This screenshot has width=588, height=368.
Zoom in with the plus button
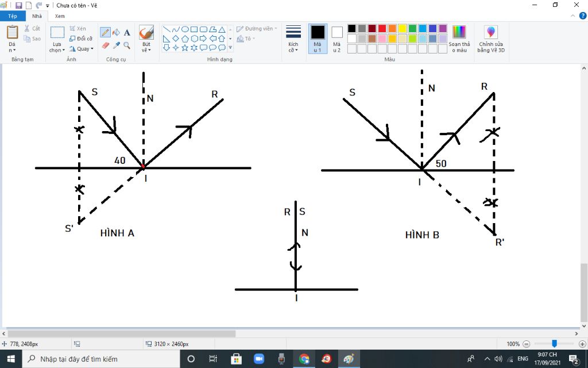point(582,344)
